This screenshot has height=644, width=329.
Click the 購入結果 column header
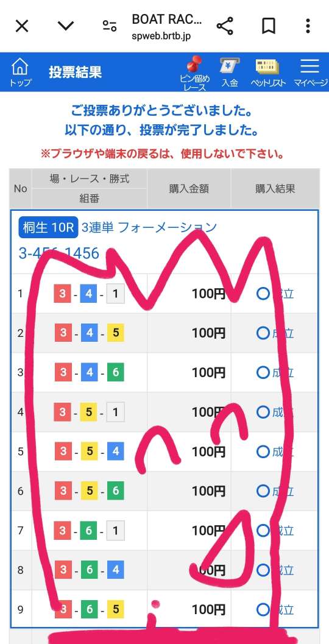coord(275,188)
